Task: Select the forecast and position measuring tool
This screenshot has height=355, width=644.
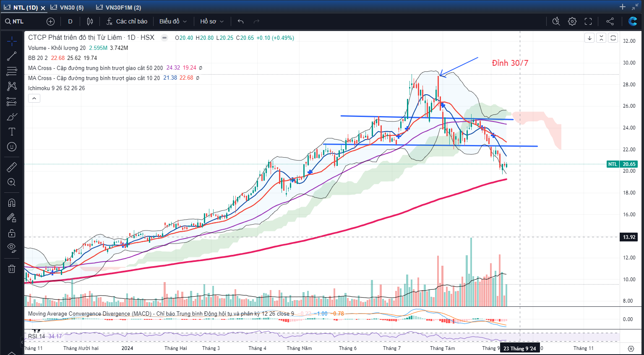Action: pyautogui.click(x=12, y=101)
